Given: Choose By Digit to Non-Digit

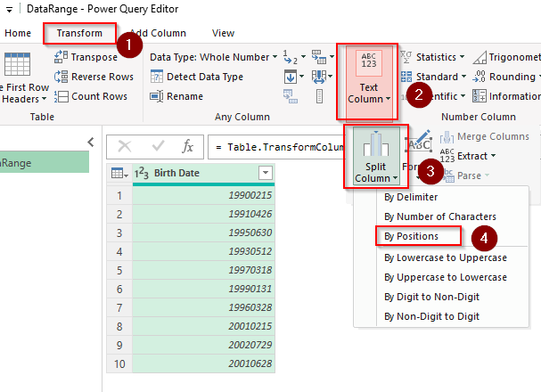Looking at the screenshot, I should click(431, 297).
